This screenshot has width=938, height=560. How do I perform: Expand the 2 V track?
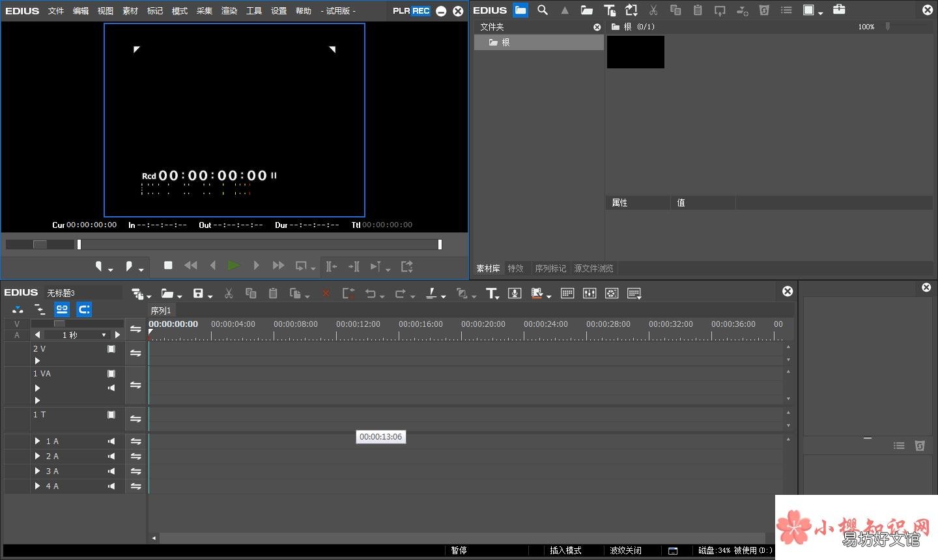pyautogui.click(x=37, y=360)
